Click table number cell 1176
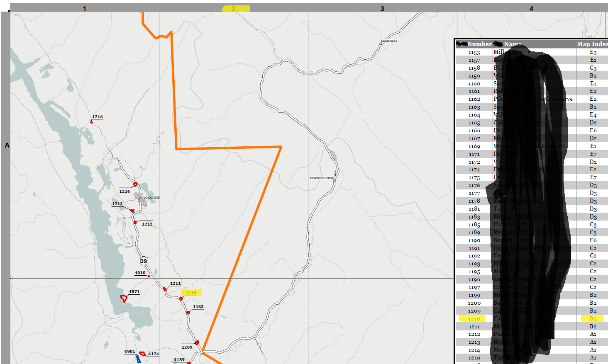This screenshot has width=608, height=364. tap(474, 185)
